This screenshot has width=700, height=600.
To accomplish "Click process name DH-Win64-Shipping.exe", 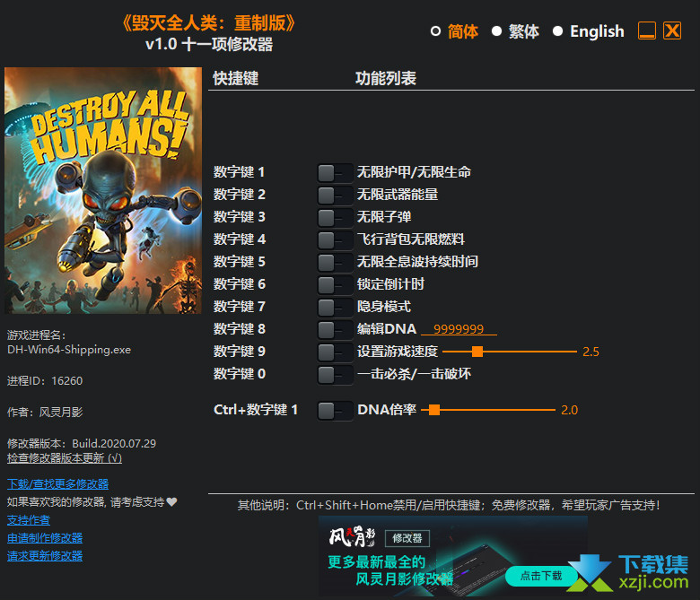I will click(69, 350).
